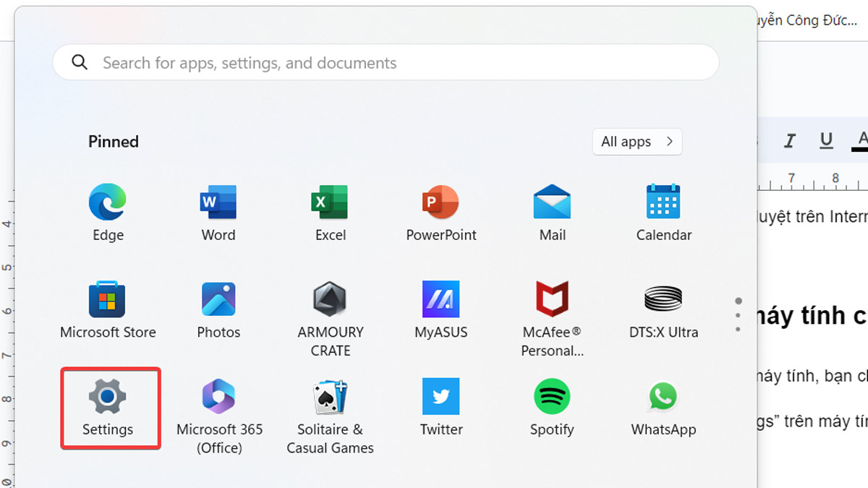The image size is (868, 488).
Task: Open Settings from pinned apps
Action: 108,398
